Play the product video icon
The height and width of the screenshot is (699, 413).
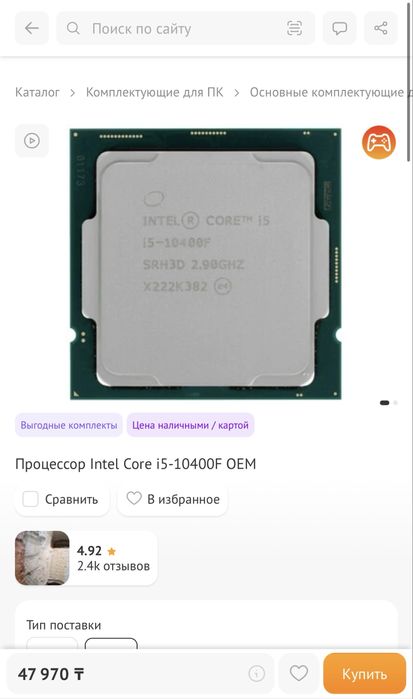click(x=32, y=141)
